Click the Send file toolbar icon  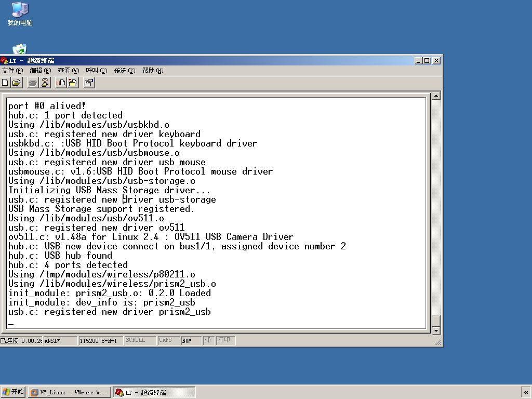coord(61,83)
